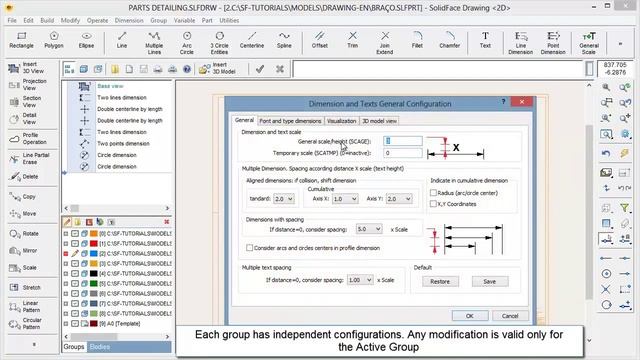Click Projection View in sidebar
This screenshot has width=640, height=360.
(x=28, y=84)
